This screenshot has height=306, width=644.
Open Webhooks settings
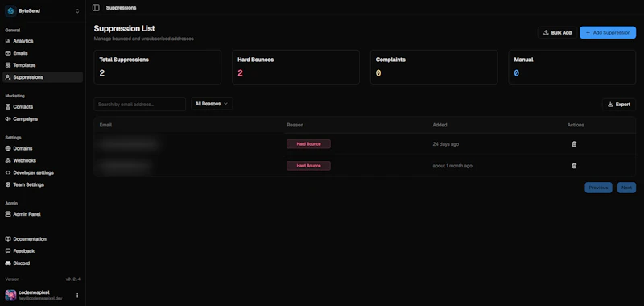click(x=43, y=160)
